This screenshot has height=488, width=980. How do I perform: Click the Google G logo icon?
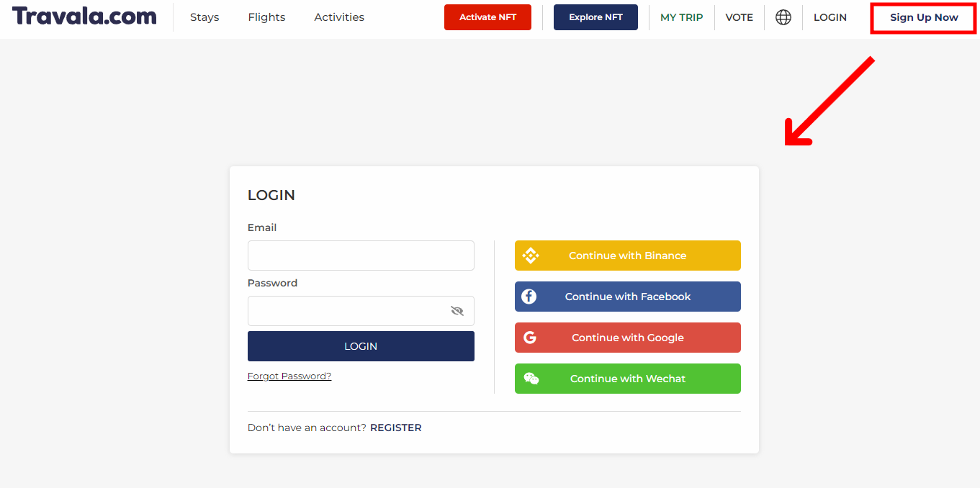[x=530, y=338]
